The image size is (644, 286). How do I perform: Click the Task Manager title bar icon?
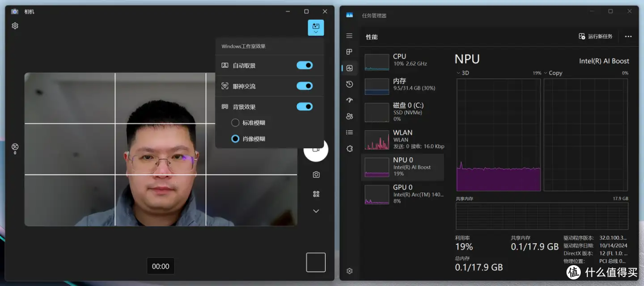tap(349, 15)
